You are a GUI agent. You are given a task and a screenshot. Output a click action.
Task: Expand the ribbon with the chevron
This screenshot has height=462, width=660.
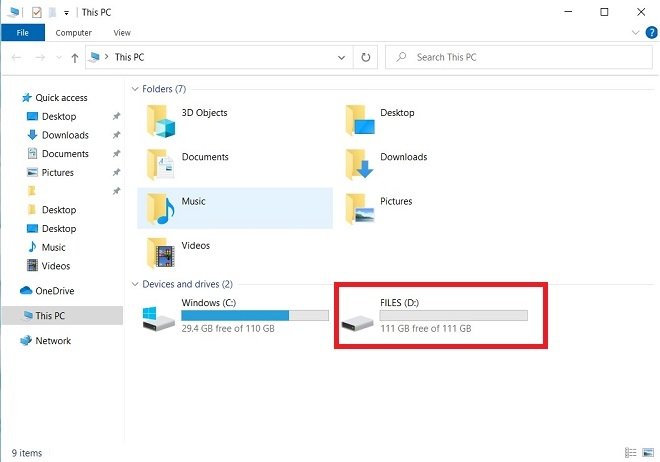(x=636, y=32)
